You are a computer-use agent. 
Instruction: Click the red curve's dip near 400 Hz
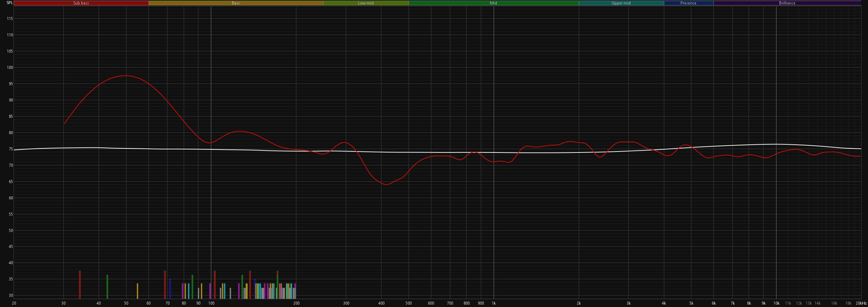click(x=386, y=184)
